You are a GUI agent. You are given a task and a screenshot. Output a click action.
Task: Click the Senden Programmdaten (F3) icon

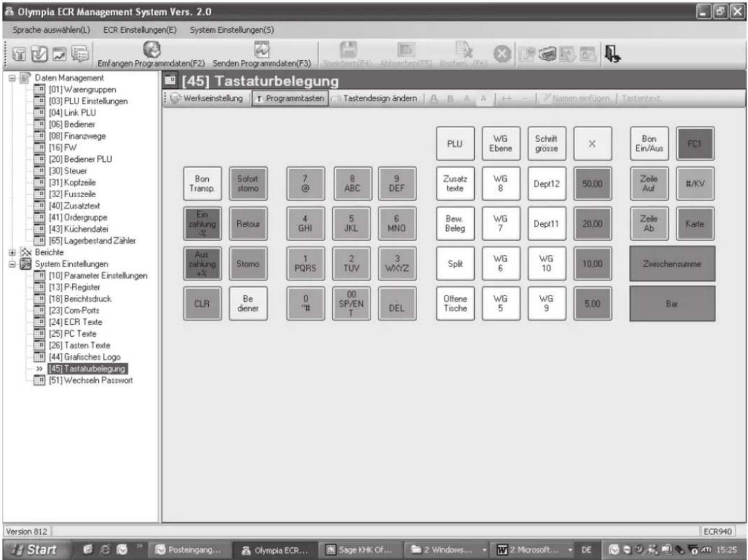[x=262, y=50]
